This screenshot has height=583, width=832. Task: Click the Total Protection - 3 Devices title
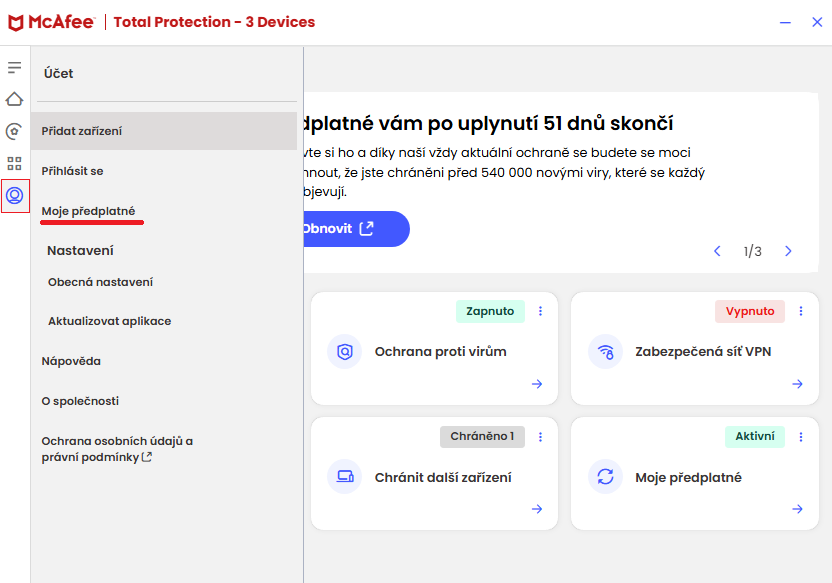(214, 22)
